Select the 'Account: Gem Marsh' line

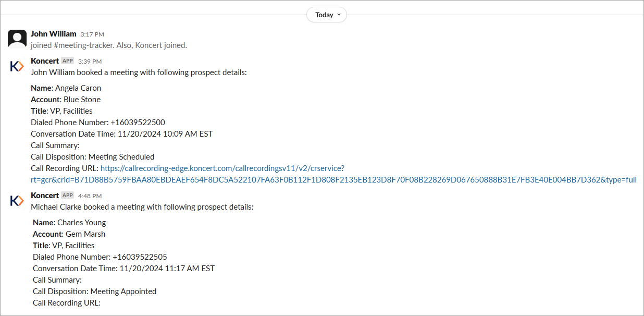click(69, 234)
